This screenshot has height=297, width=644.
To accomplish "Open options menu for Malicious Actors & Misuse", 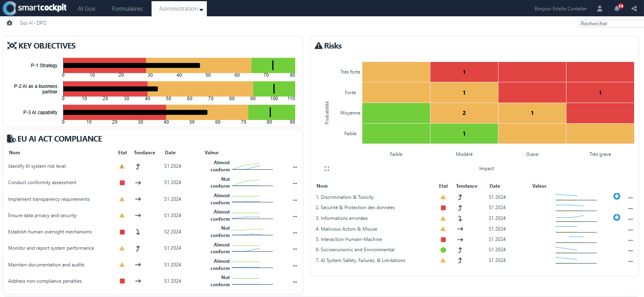I will [630, 230].
